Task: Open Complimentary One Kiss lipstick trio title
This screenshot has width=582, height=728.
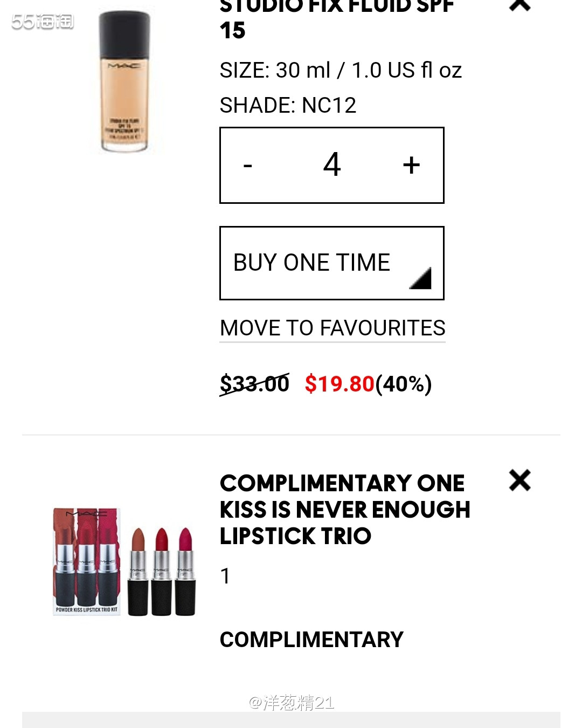Action: [x=345, y=510]
